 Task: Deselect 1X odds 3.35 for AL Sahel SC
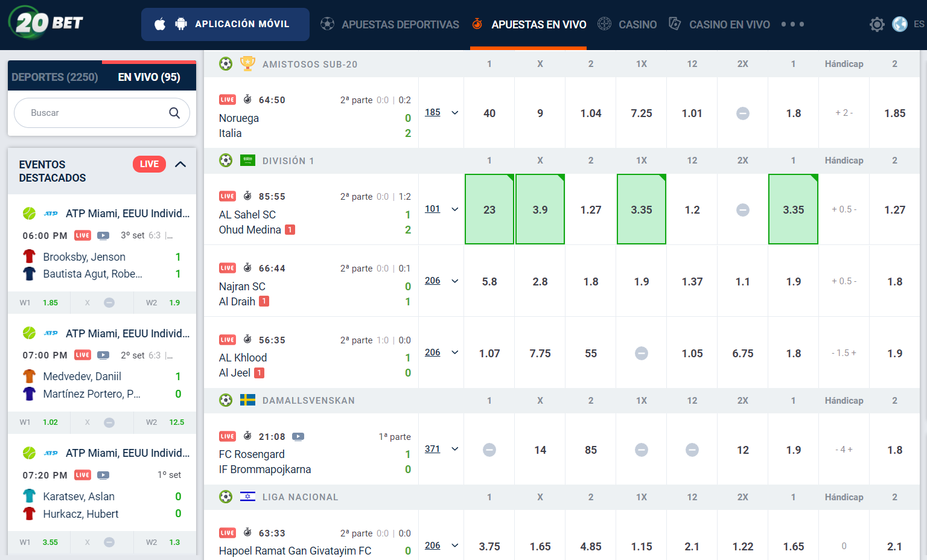coord(642,209)
